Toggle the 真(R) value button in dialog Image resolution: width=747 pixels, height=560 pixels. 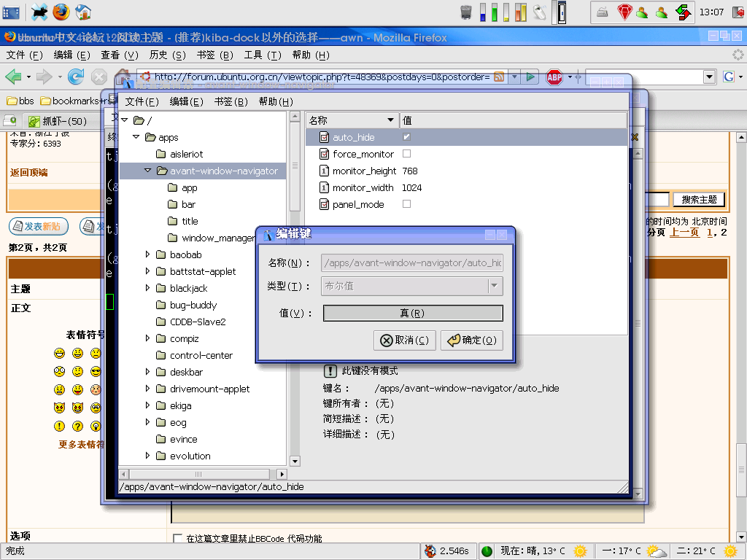click(413, 314)
